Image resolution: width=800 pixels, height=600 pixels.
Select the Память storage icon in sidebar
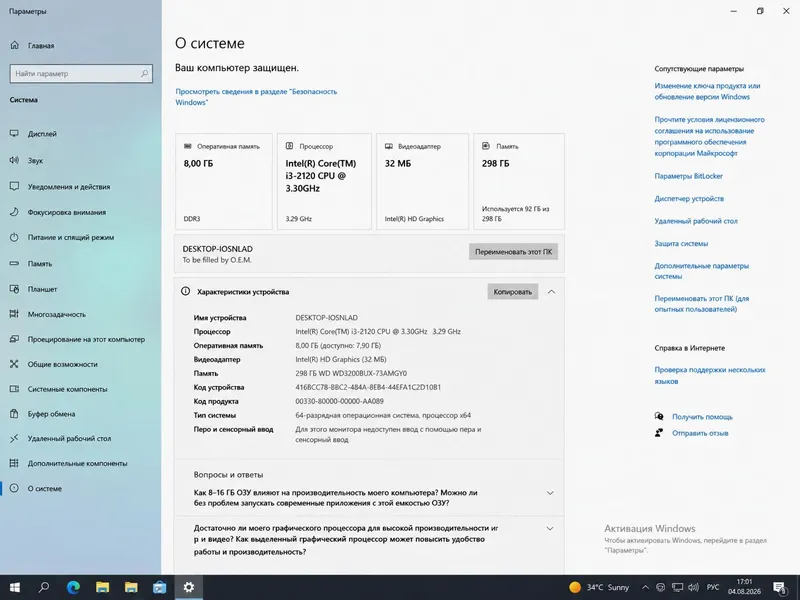pyautogui.click(x=14, y=264)
